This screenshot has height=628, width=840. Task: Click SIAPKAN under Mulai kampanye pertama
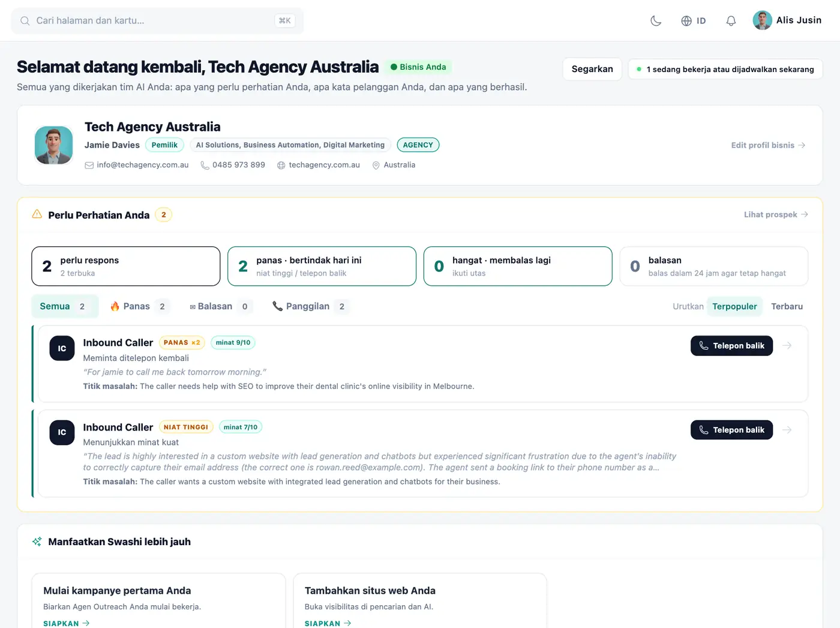(x=67, y=623)
